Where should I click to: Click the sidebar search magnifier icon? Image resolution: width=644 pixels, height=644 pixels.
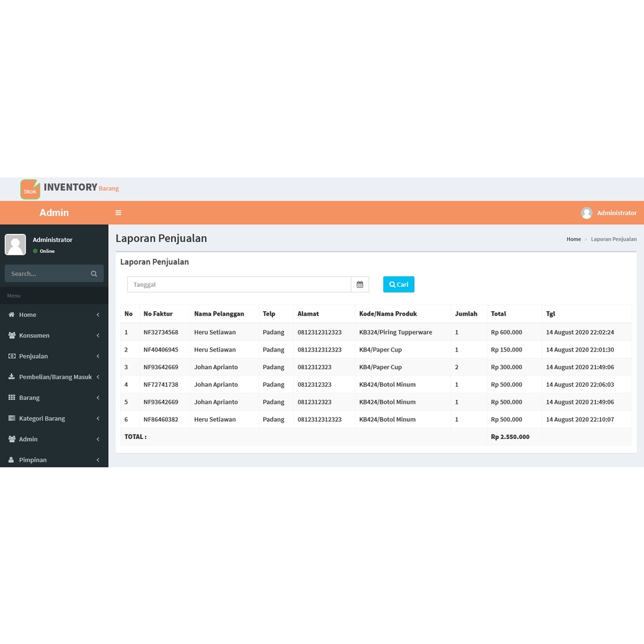94,274
